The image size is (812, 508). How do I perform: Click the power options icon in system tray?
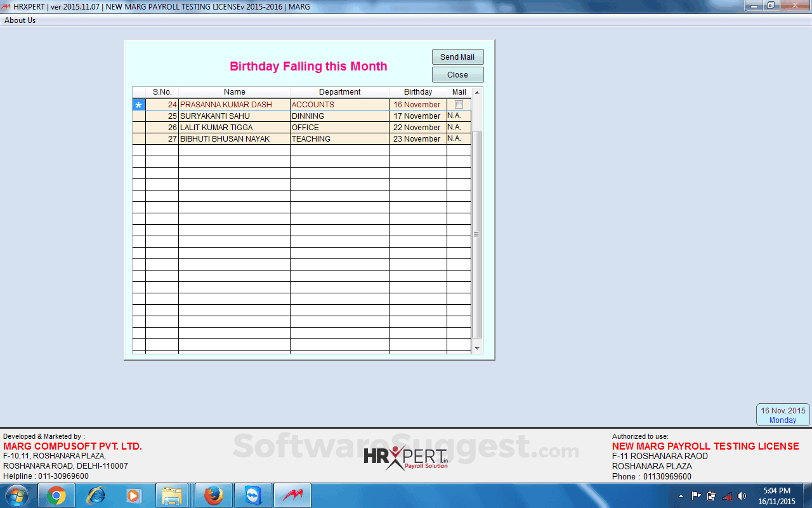click(x=712, y=497)
